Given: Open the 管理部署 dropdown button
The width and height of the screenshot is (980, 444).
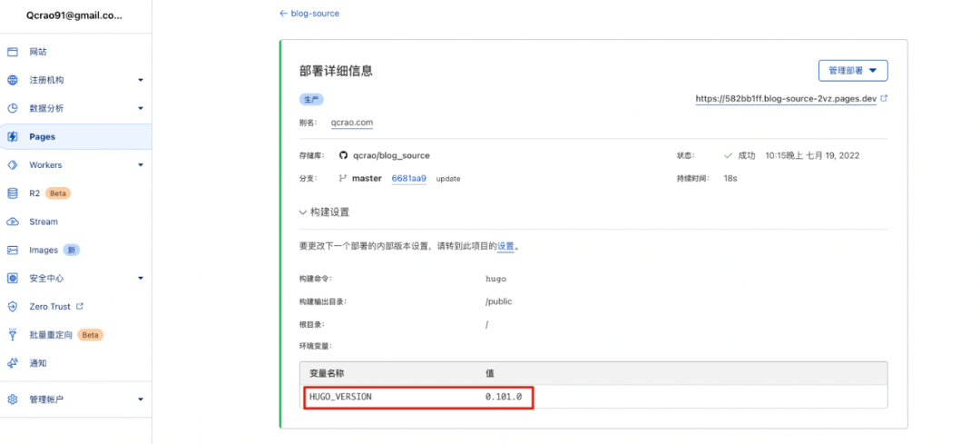Looking at the screenshot, I should pos(853,71).
